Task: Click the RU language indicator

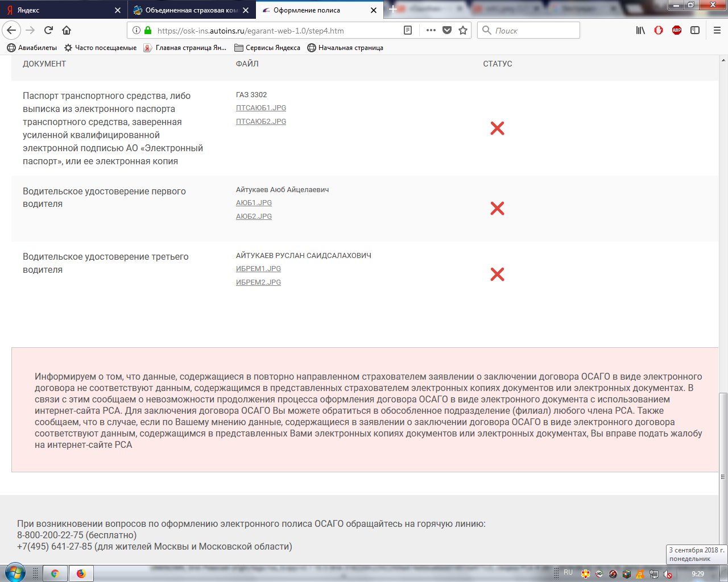Action: (x=568, y=573)
